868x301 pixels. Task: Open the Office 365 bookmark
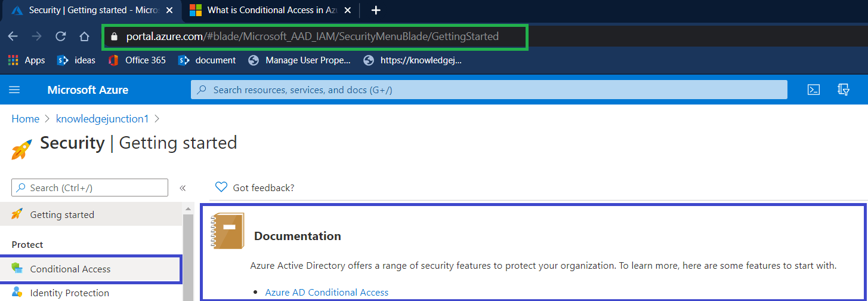137,60
